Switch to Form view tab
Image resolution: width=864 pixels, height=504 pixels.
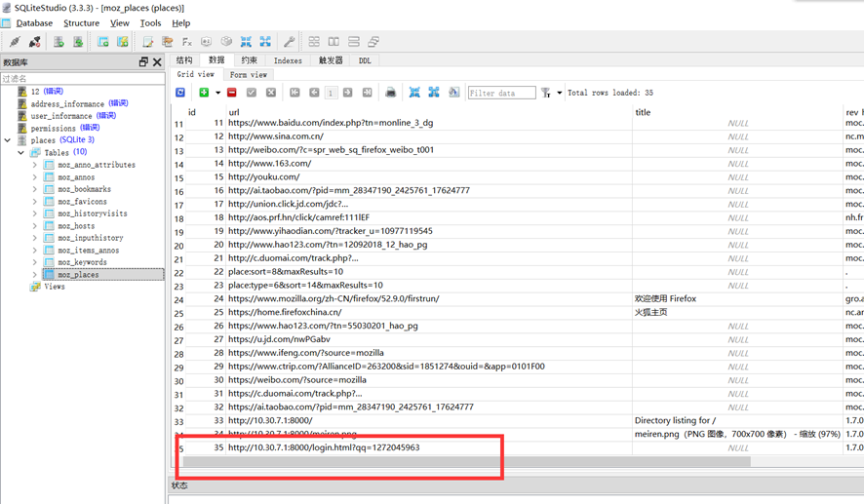pyautogui.click(x=248, y=75)
